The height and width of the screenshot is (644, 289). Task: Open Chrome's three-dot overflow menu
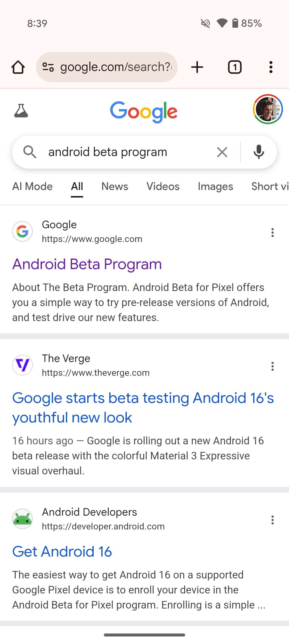(x=271, y=67)
